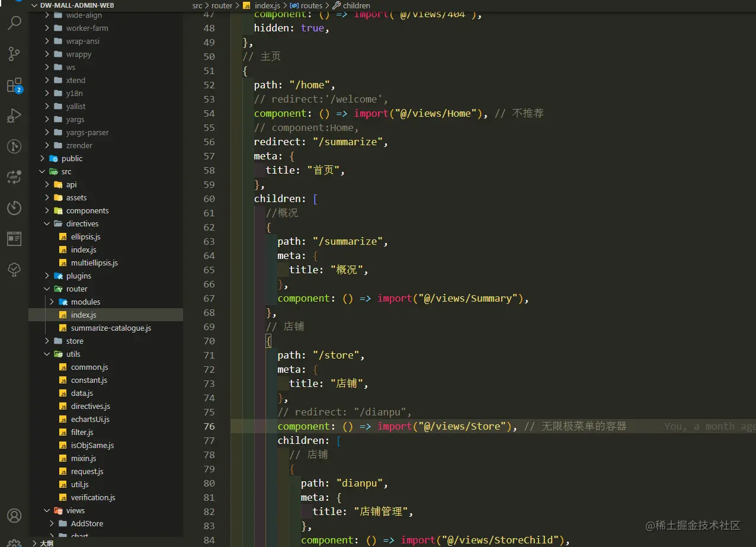Expand the store folder chevron

[47, 341]
